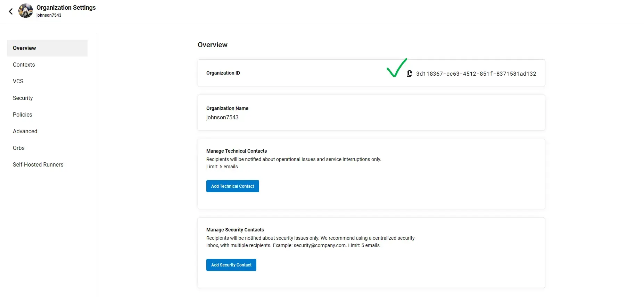Click the johnson7543 organization avatar

[26, 11]
